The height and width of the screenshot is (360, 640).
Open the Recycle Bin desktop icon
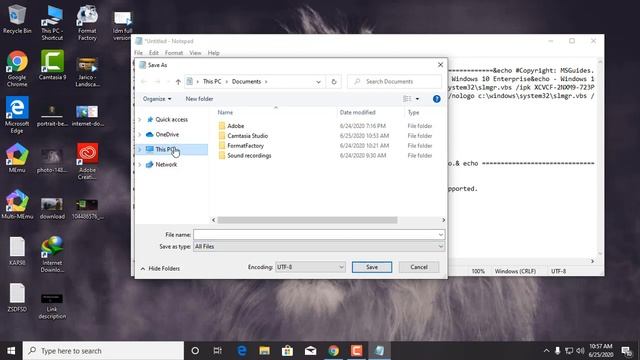point(17,19)
